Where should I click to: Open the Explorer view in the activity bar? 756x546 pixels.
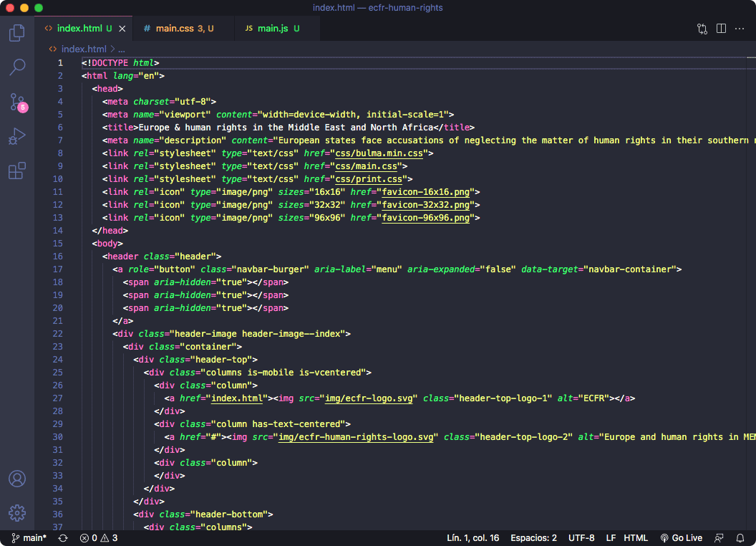(x=16, y=32)
